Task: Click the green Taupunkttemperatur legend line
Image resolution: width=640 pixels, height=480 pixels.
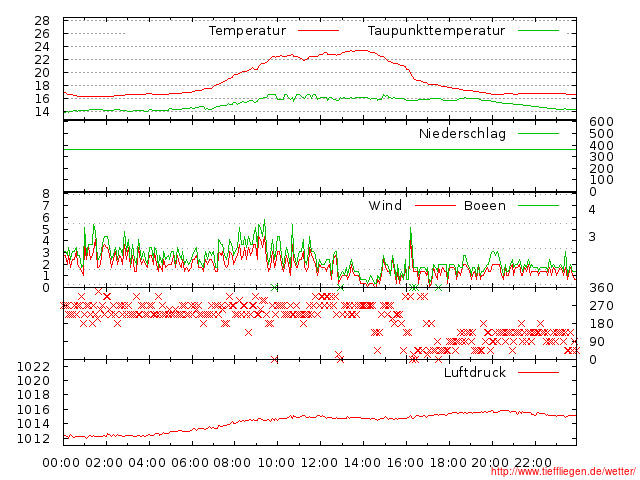Action: pos(538,31)
